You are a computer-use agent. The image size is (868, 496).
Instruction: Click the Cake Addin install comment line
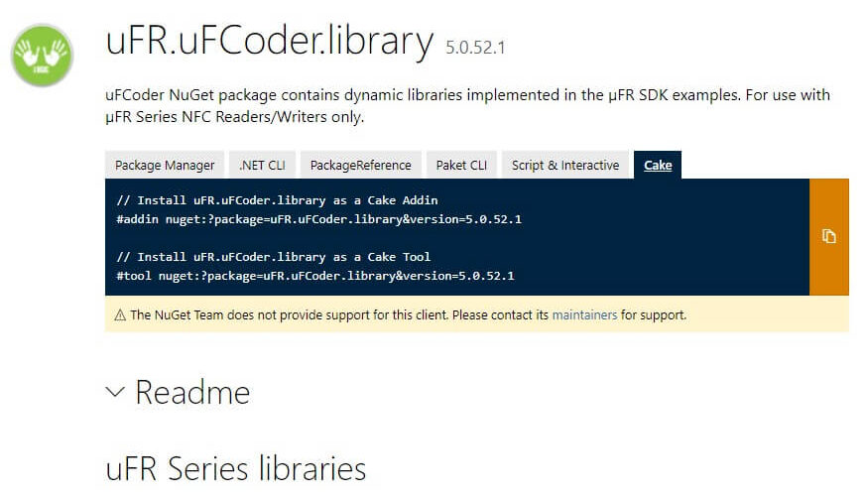click(278, 200)
